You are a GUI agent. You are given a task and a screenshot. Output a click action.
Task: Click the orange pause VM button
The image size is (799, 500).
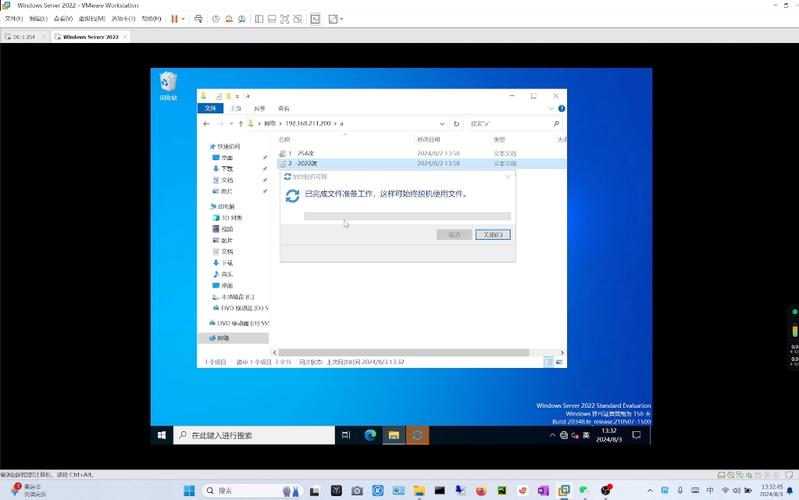pos(174,19)
